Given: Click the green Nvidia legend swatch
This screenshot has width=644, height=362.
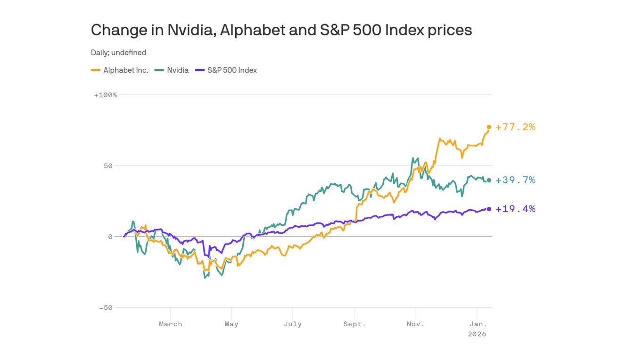Looking at the screenshot, I should [159, 70].
